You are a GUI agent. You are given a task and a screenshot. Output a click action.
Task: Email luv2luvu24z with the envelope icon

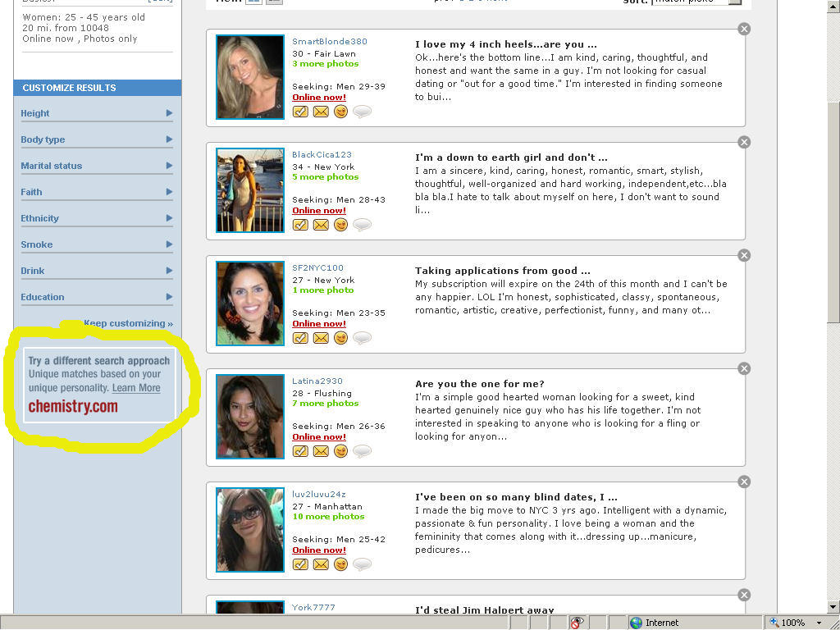(x=321, y=564)
